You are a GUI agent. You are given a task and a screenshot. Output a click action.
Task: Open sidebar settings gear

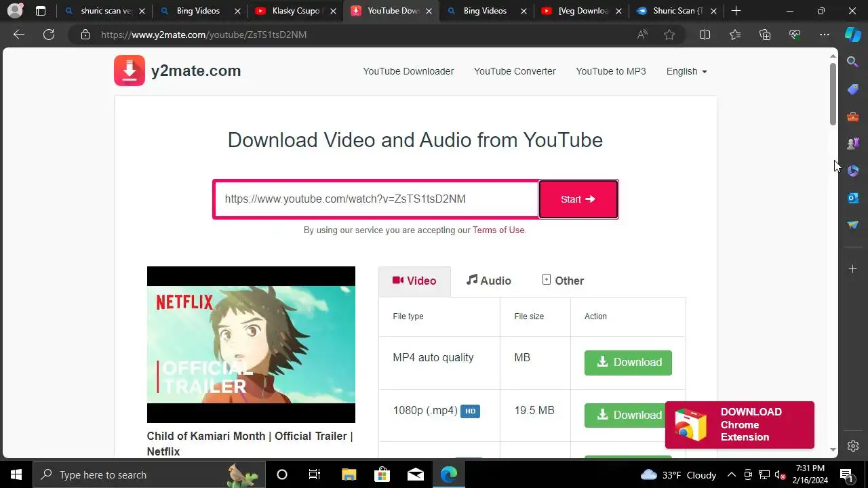coord(853,446)
